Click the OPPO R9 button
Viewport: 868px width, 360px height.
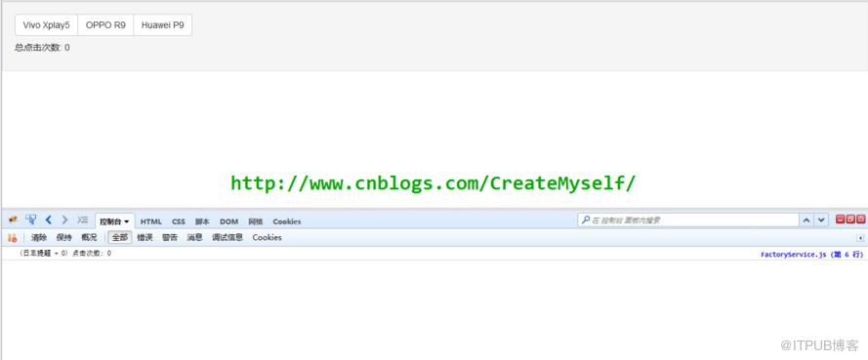click(x=105, y=25)
